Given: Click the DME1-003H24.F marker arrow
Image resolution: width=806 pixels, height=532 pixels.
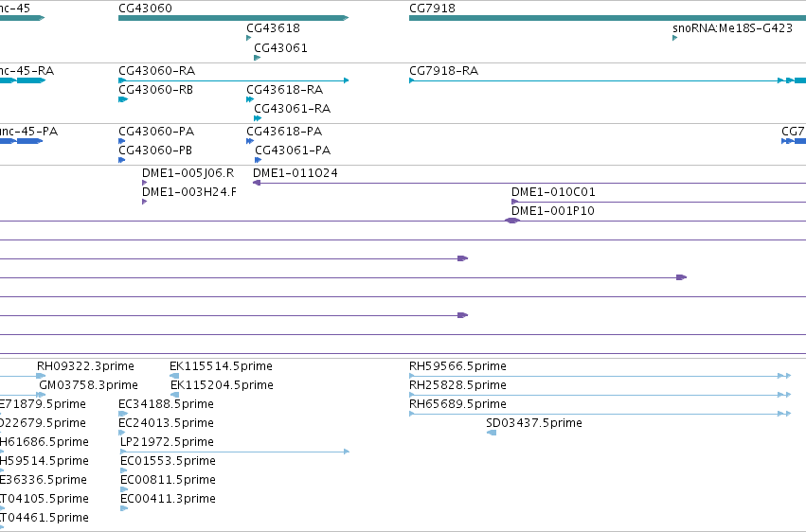Looking at the screenshot, I should (x=145, y=202).
